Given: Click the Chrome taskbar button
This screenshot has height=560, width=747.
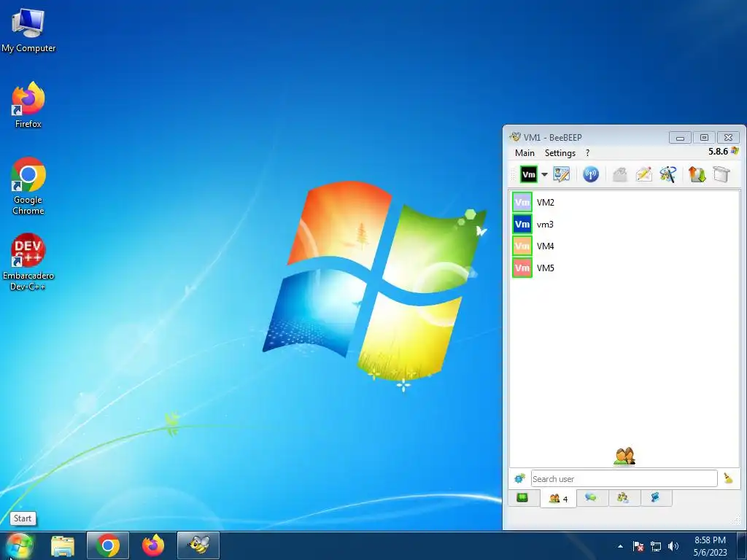Looking at the screenshot, I should point(108,545).
